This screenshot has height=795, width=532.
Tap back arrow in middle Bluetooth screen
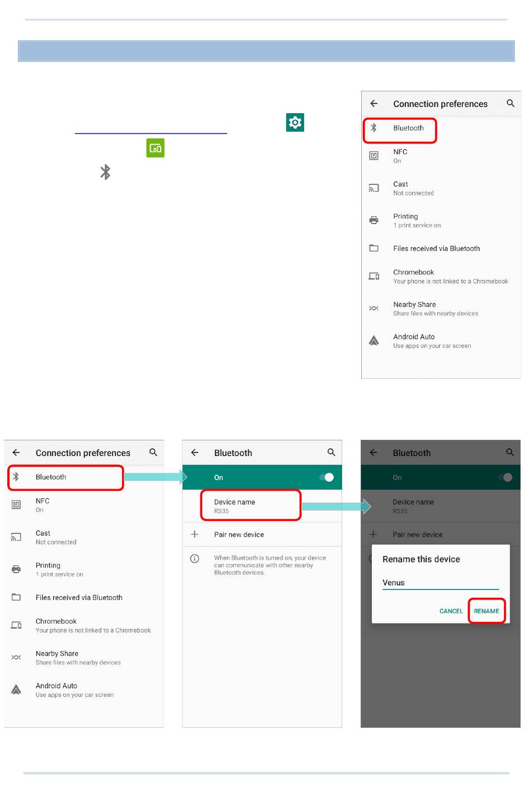click(195, 453)
